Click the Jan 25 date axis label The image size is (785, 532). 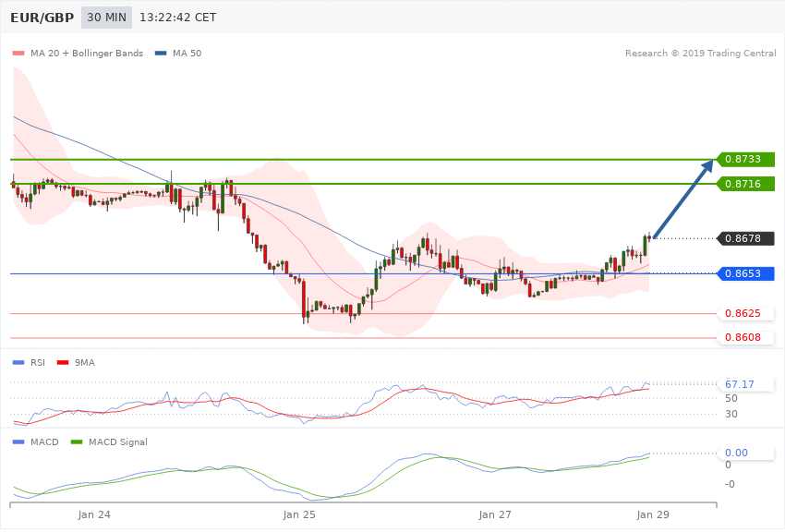pyautogui.click(x=299, y=514)
